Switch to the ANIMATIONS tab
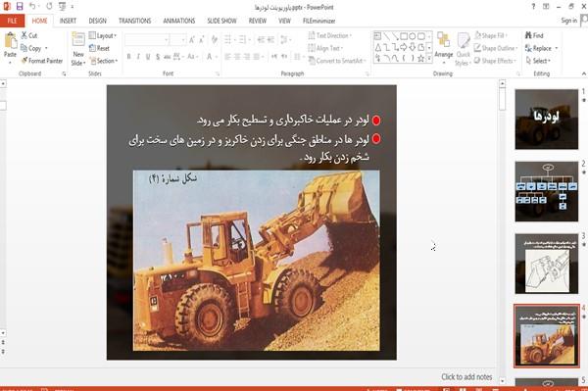 coord(179,21)
